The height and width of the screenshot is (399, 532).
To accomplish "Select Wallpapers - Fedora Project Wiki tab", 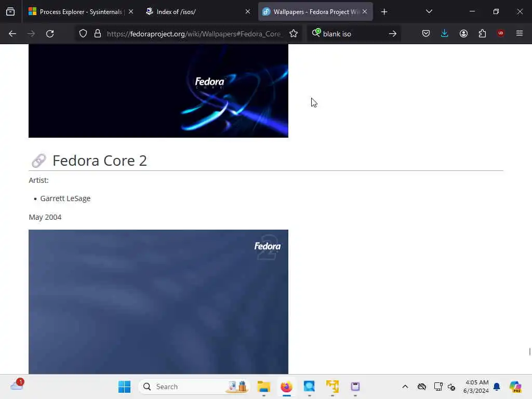I will click(315, 12).
